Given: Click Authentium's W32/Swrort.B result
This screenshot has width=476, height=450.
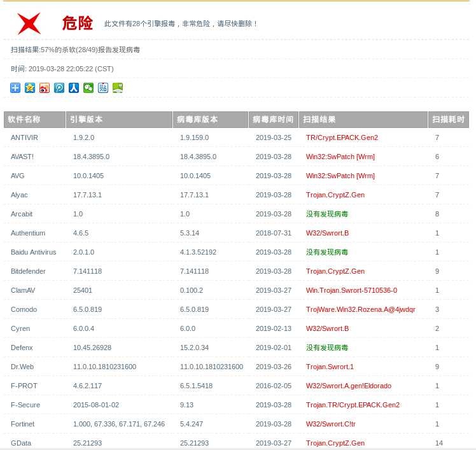Looking at the screenshot, I should click(327, 233).
